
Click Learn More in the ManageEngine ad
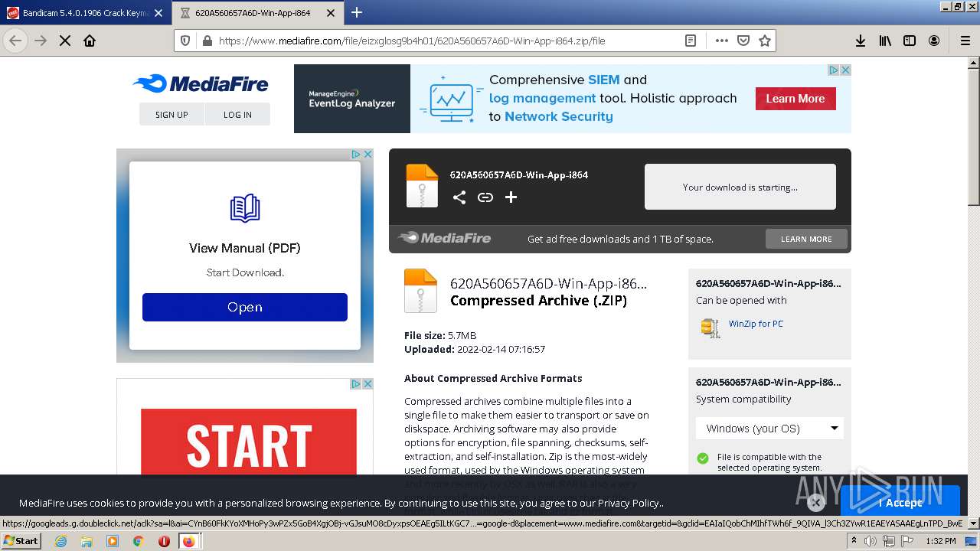(795, 99)
